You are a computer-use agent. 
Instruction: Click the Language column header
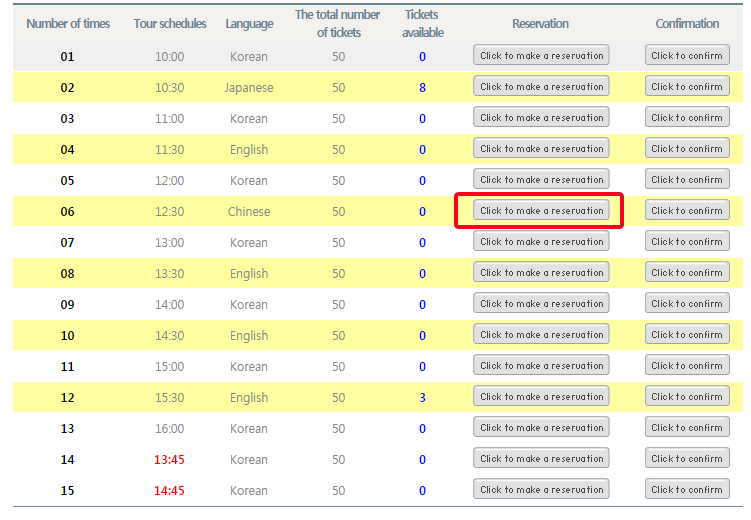point(249,24)
